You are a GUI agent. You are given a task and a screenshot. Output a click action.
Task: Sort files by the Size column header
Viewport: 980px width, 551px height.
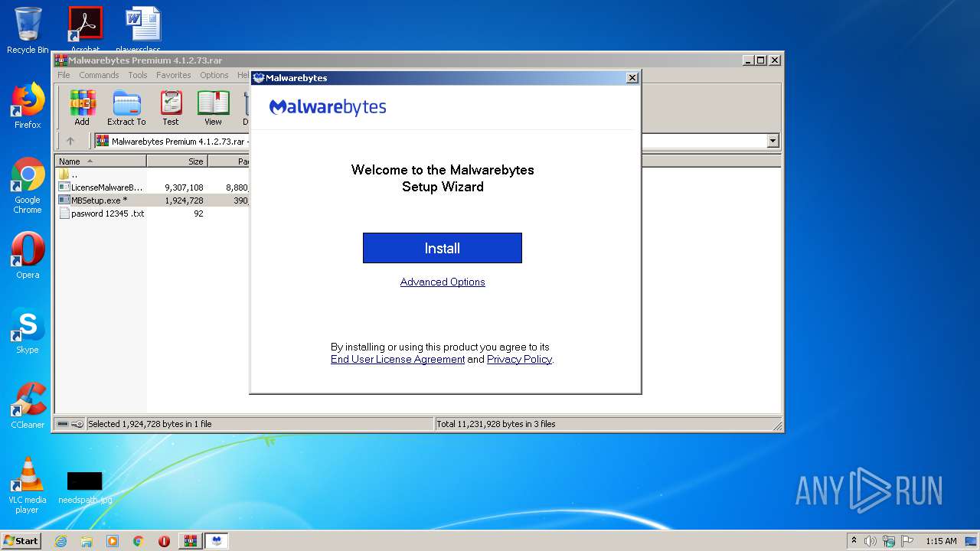[177, 161]
